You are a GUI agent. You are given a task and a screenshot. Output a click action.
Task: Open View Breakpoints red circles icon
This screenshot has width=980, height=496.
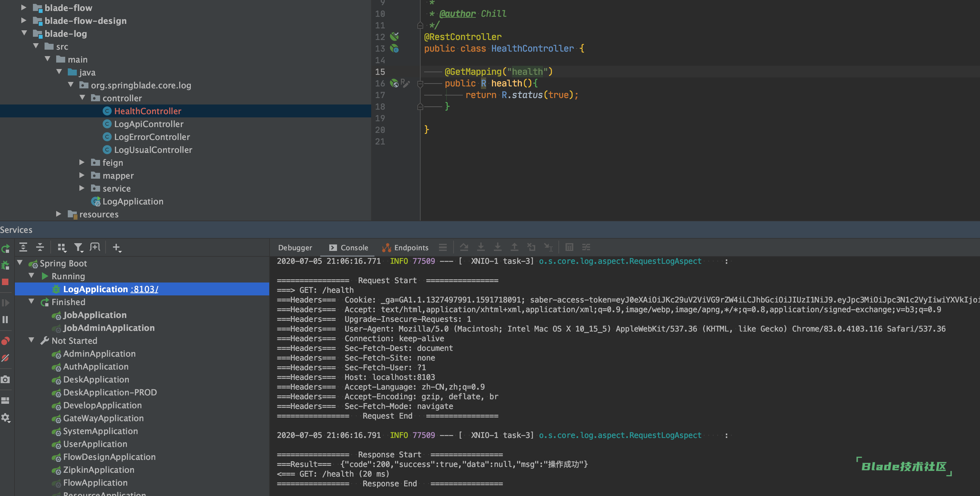[5, 341]
